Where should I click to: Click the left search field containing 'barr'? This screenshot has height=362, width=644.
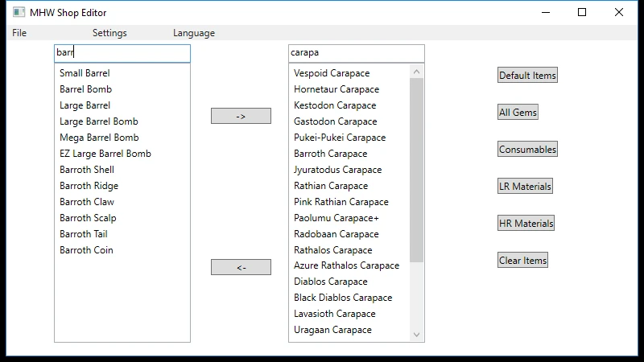pos(122,53)
